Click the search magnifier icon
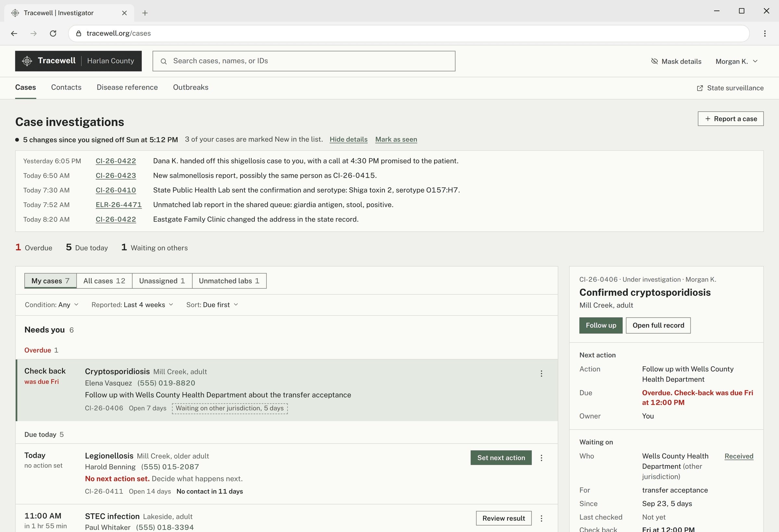 164,61
